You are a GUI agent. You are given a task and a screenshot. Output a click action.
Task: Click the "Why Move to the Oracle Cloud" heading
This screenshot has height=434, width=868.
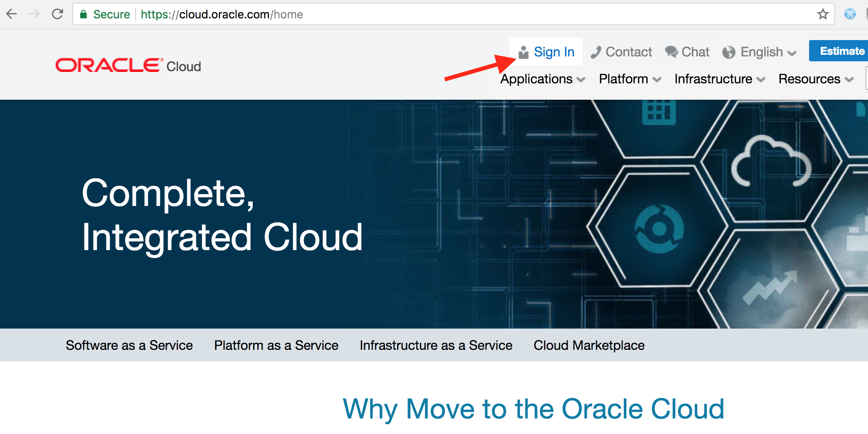click(534, 409)
